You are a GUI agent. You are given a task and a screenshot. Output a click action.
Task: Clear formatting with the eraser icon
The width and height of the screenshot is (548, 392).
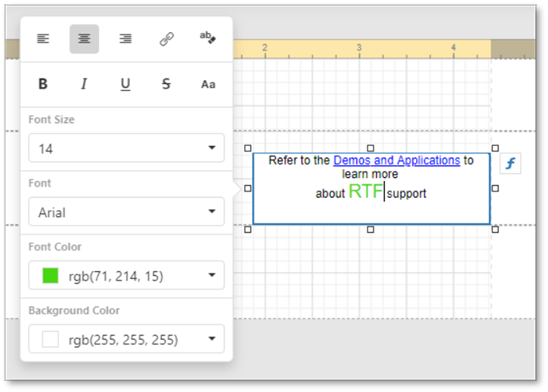208,38
